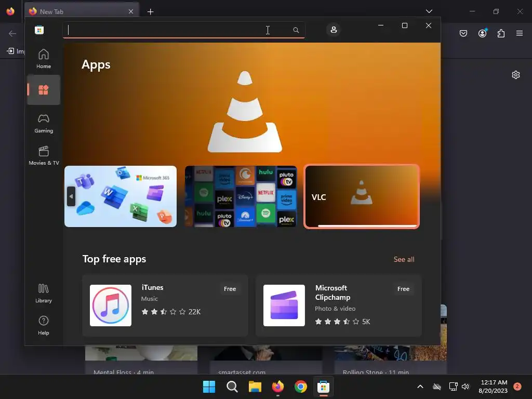Open File Explorer from taskbar

[255, 387]
